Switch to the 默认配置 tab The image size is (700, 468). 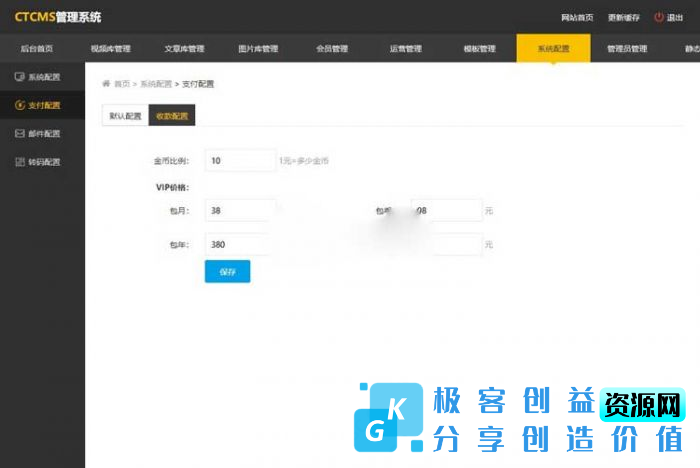125,116
